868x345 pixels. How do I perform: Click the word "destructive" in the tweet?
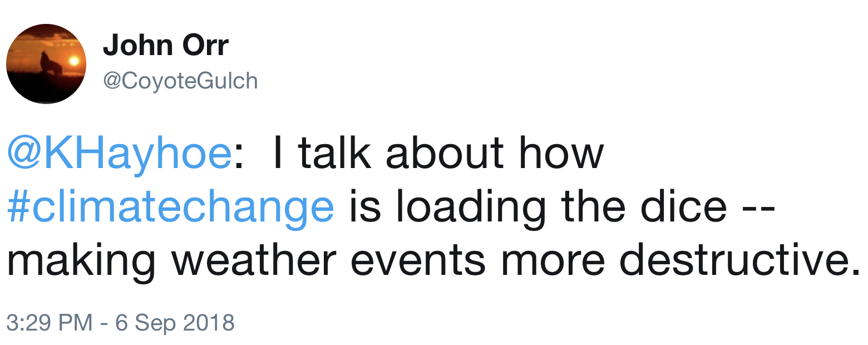(x=735, y=259)
